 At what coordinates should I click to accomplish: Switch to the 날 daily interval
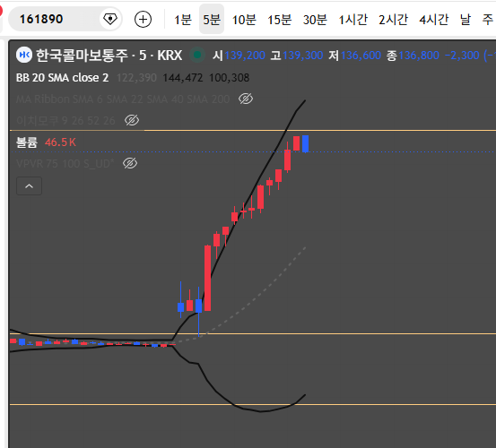coord(466,20)
